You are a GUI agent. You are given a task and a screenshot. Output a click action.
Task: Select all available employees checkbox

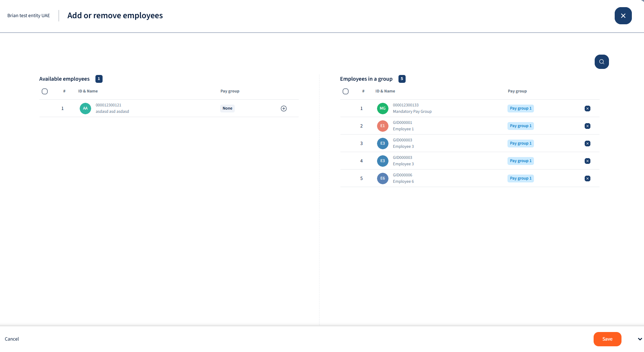coord(45,91)
